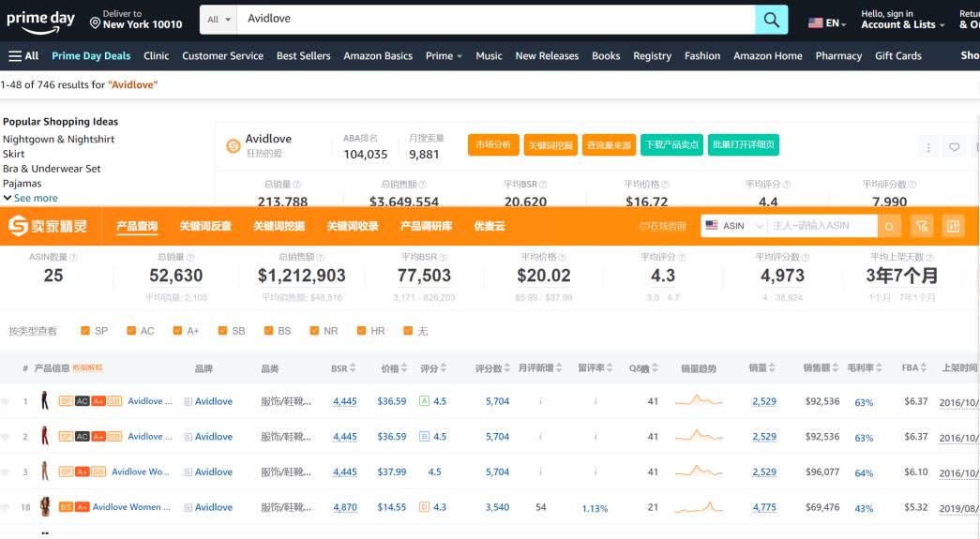This screenshot has width=980, height=539.
Task: Click the Amazon search magnifier button
Action: [770, 20]
